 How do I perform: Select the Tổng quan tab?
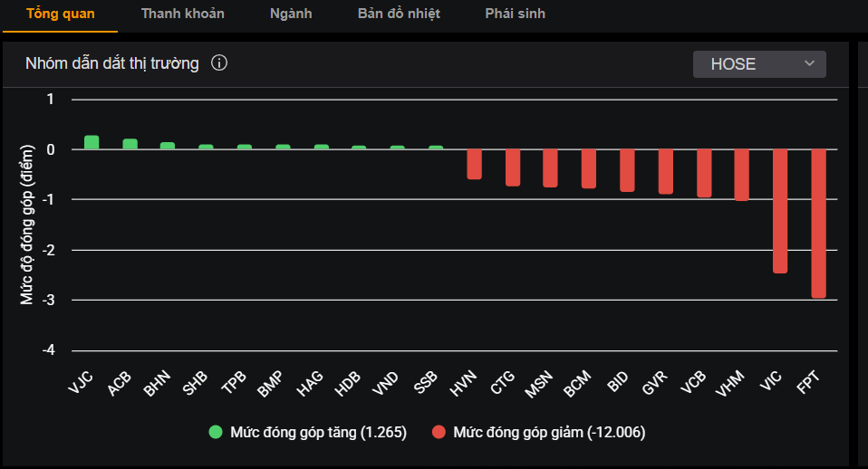coord(60,14)
